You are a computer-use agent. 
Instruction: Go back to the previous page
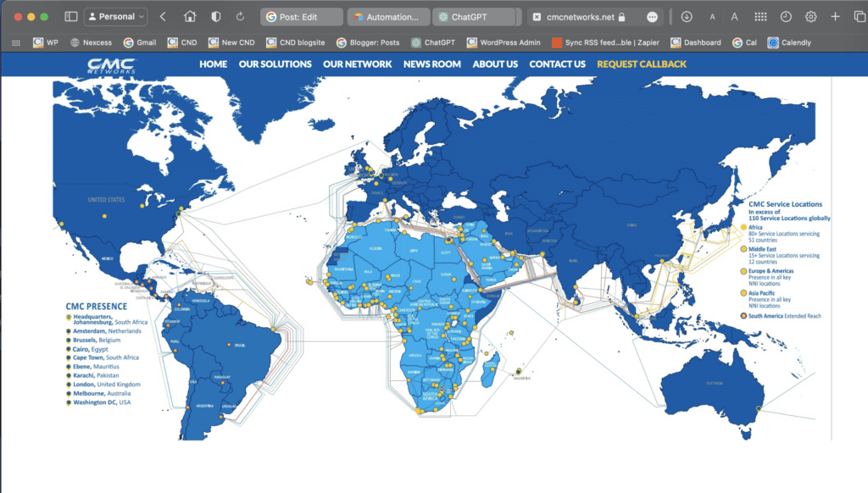pos(163,17)
